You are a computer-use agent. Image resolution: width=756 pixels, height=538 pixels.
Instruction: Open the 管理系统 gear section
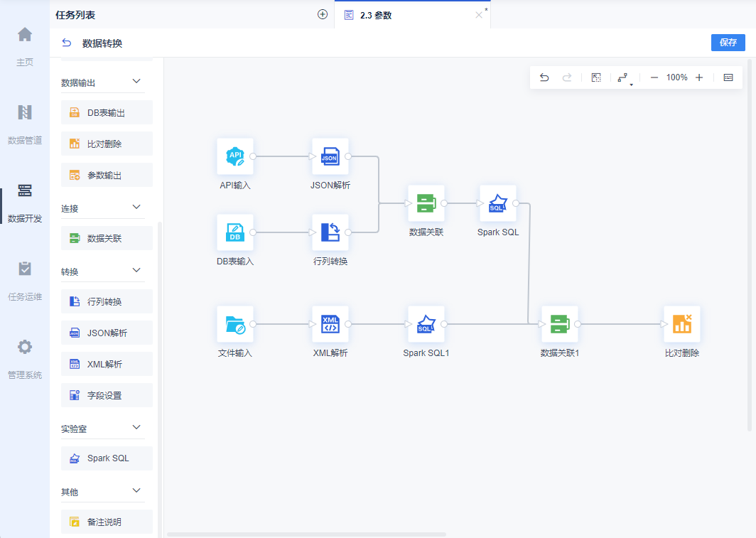[25, 359]
